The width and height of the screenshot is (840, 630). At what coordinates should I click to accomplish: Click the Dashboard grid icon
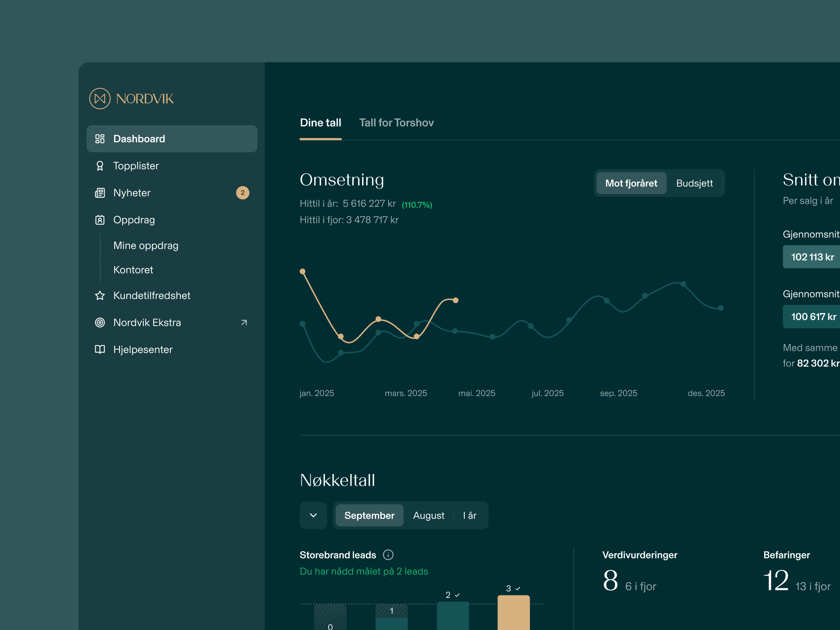tap(100, 139)
